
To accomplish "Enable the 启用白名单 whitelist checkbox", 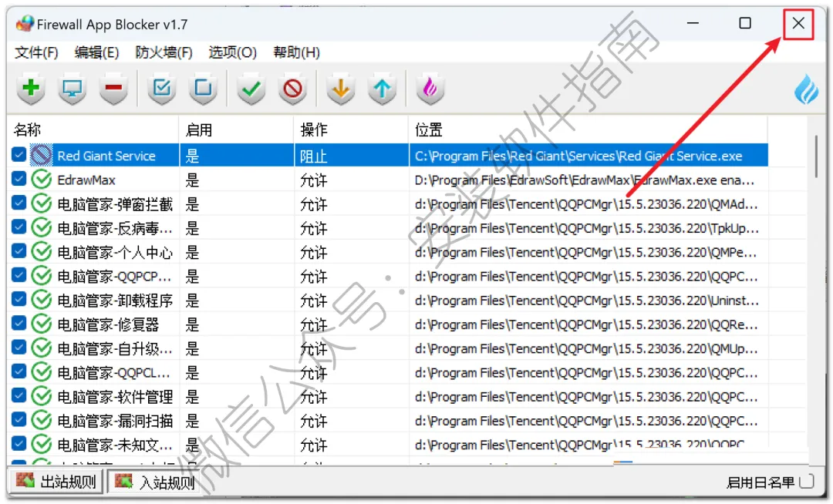I will (807, 481).
